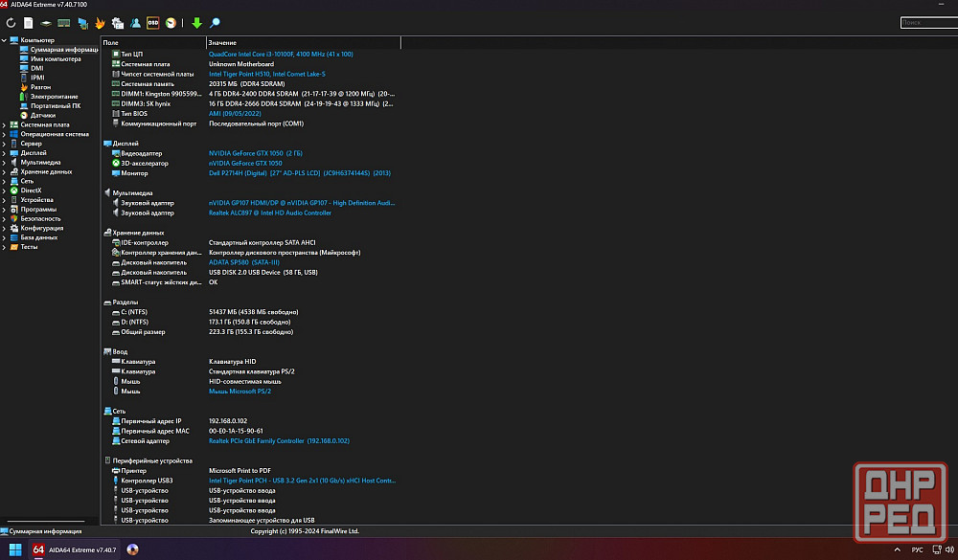
Task: Open the sensor gauge toolbar icon
Action: tap(171, 23)
